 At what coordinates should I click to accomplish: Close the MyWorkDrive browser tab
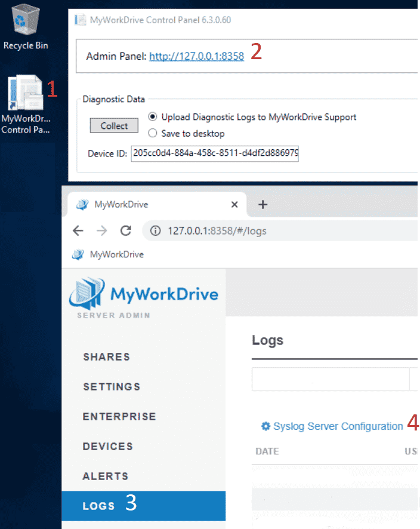point(234,204)
